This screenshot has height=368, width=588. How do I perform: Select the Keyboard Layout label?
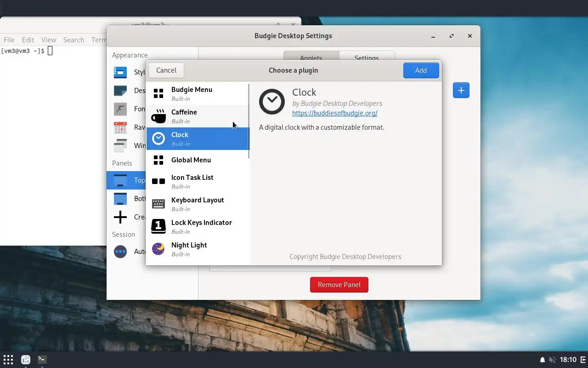click(x=198, y=200)
